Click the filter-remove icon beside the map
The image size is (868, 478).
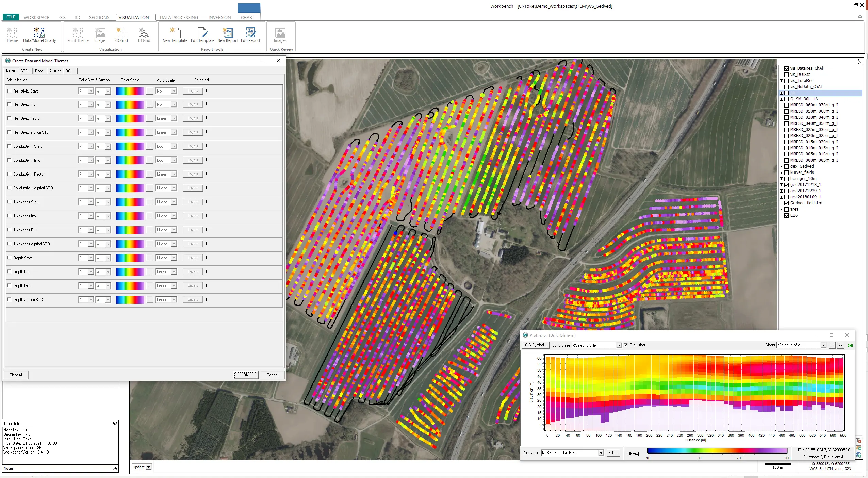click(x=858, y=440)
